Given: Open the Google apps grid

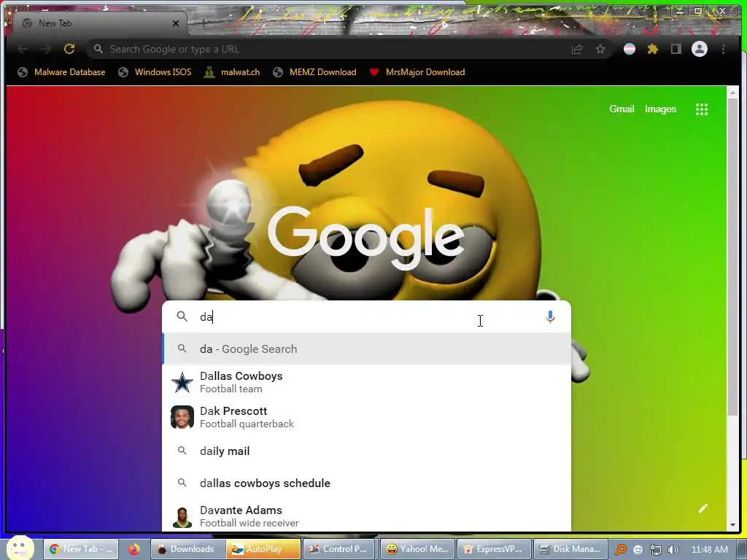Looking at the screenshot, I should (701, 109).
